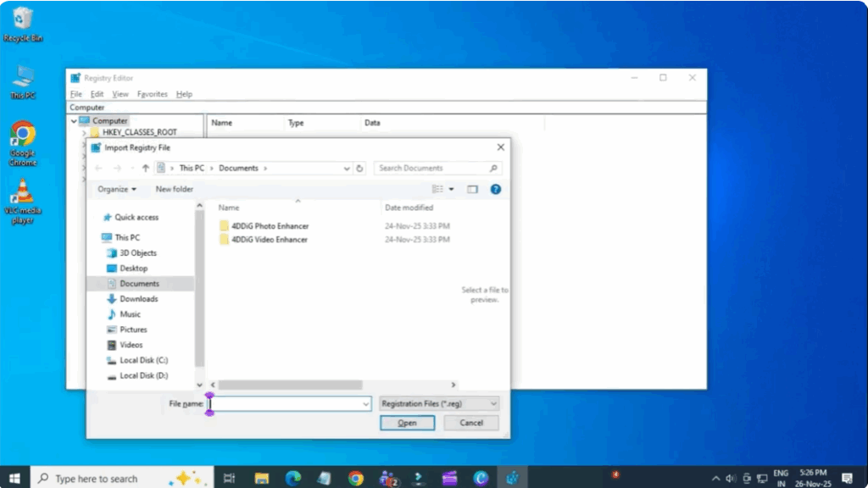
Task: Click the Preview pane toggle icon
Action: [474, 189]
